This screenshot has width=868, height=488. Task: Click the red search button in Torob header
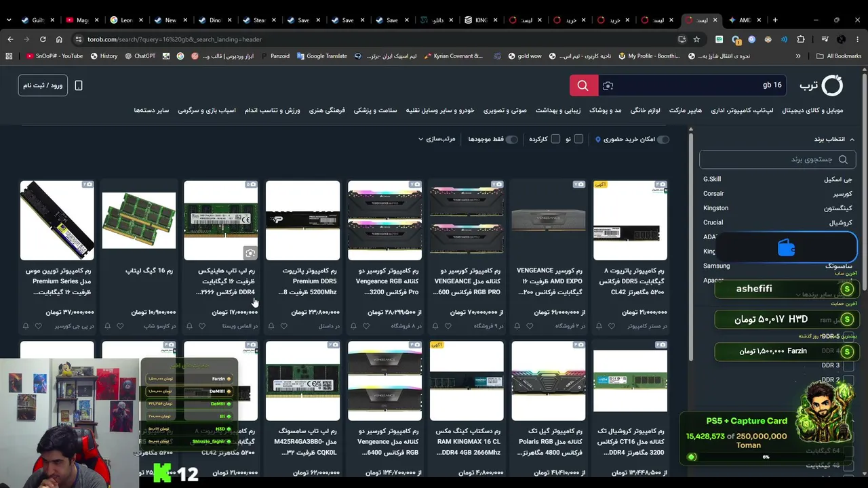583,85
